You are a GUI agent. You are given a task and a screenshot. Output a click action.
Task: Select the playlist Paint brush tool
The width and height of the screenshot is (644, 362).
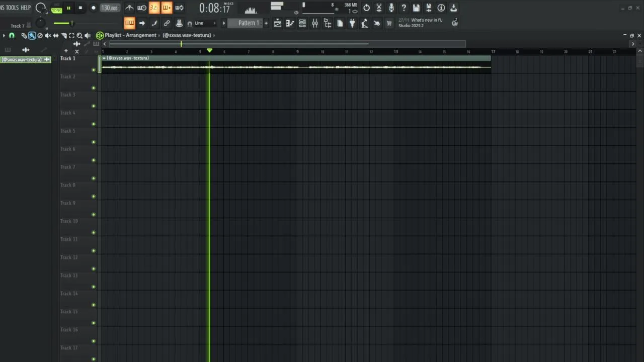point(32,35)
